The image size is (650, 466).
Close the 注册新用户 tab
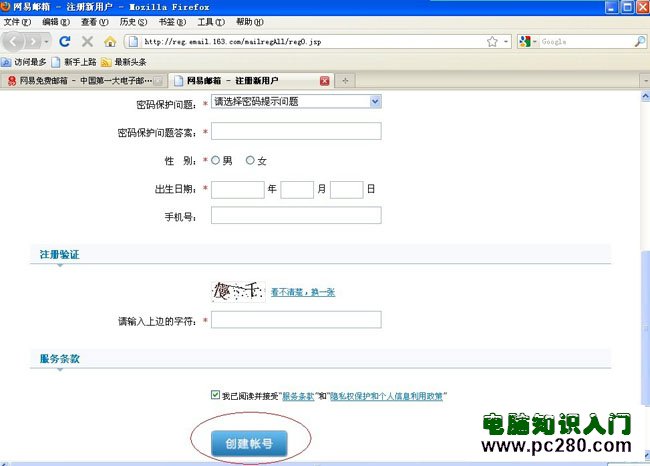pos(324,80)
